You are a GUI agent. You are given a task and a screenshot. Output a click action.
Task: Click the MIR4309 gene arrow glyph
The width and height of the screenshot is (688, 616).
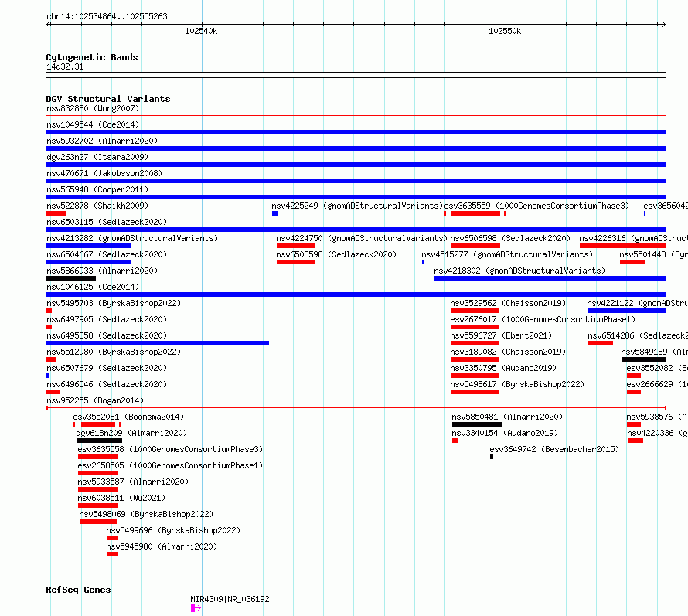click(196, 608)
